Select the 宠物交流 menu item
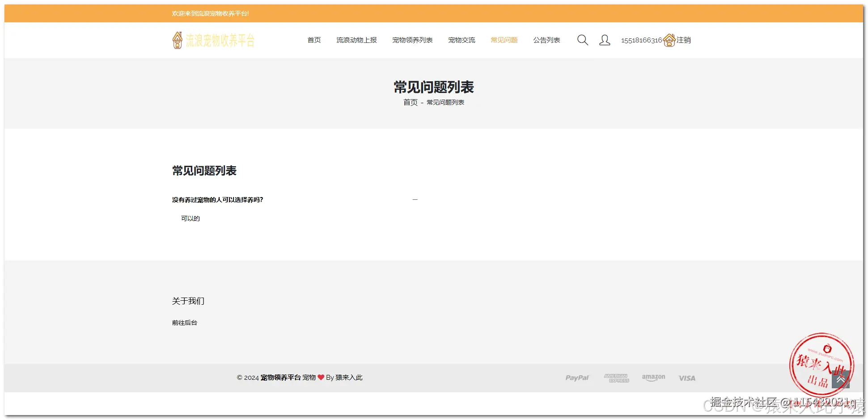This screenshot has width=868, height=420. pyautogui.click(x=462, y=40)
